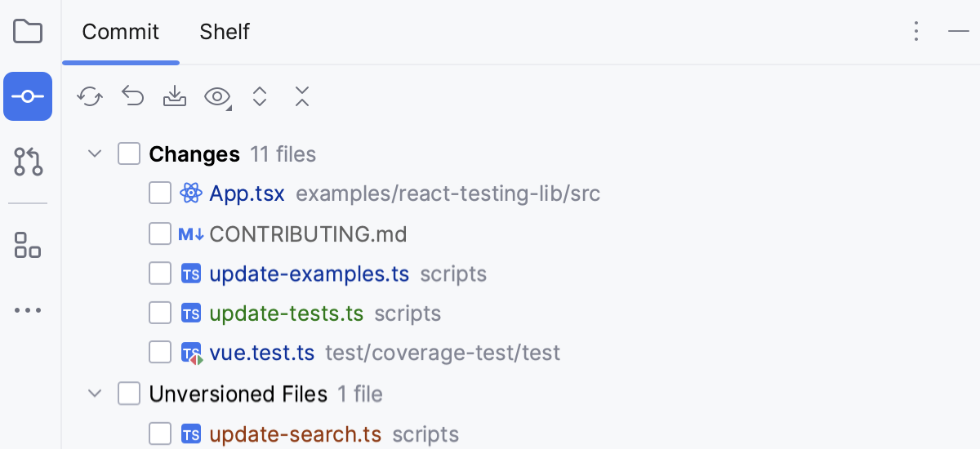Select all Changes with the group checkbox
The image size is (980, 449).
tap(129, 153)
